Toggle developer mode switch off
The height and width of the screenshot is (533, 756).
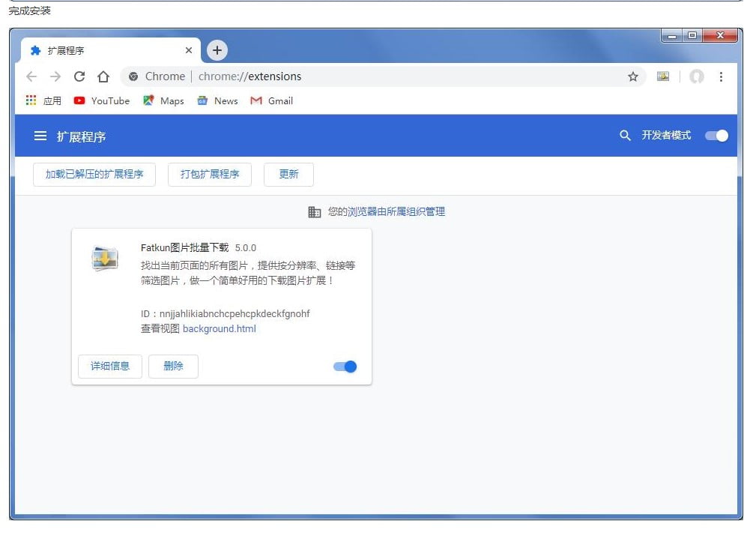[x=717, y=136]
